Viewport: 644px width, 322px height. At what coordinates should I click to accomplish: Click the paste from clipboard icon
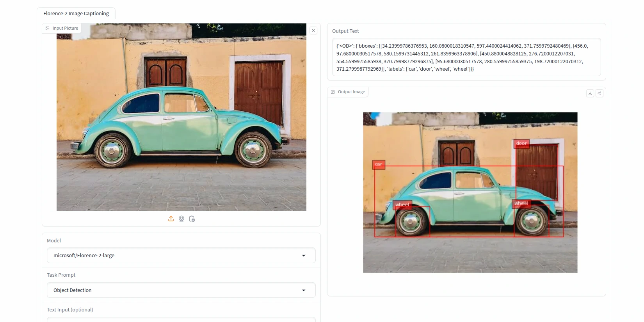192,219
